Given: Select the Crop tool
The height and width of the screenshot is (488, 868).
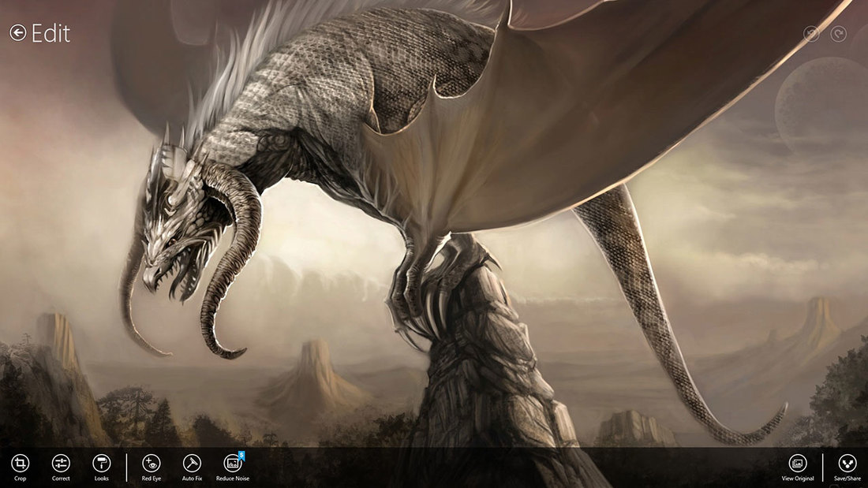Looking at the screenshot, I should [x=20, y=468].
